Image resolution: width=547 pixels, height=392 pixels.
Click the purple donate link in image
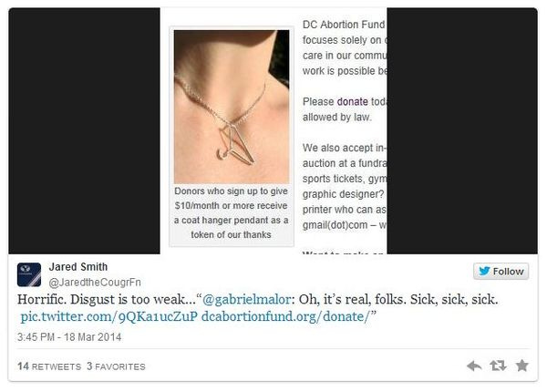pyautogui.click(x=352, y=101)
